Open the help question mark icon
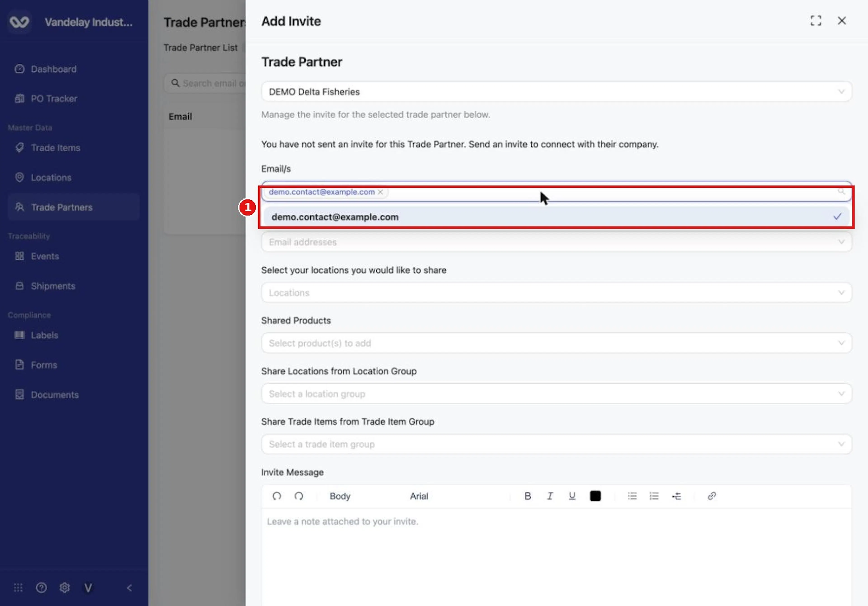868x606 pixels. pyautogui.click(x=41, y=587)
